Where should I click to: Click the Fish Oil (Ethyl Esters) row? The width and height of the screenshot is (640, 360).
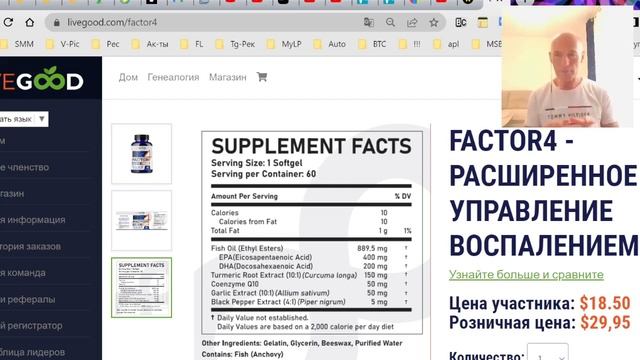pyautogui.click(x=311, y=248)
